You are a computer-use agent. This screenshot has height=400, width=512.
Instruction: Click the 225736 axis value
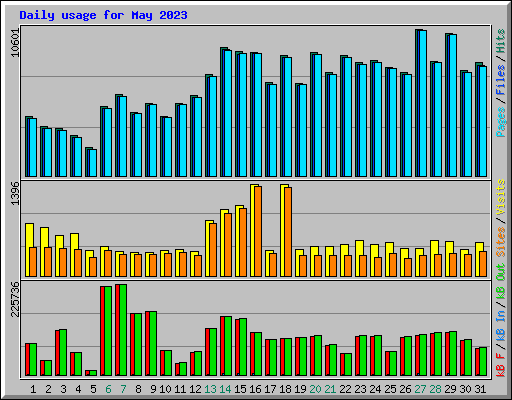[15, 299]
